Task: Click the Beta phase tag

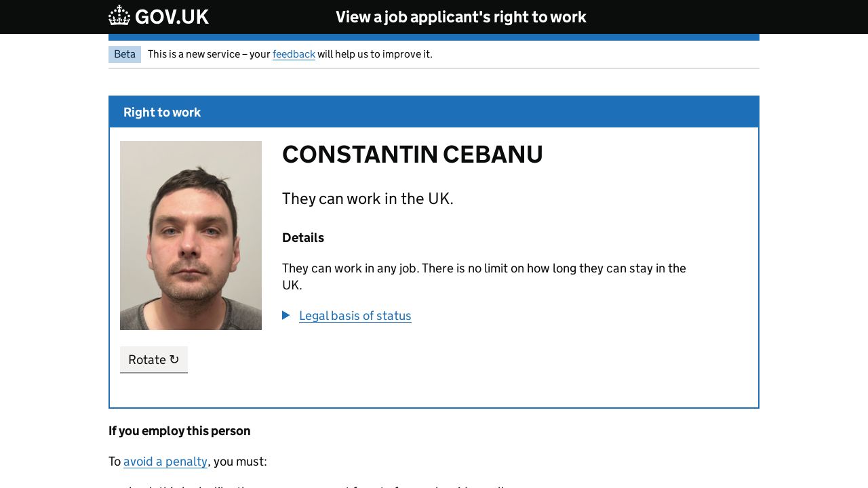Action: tap(125, 54)
